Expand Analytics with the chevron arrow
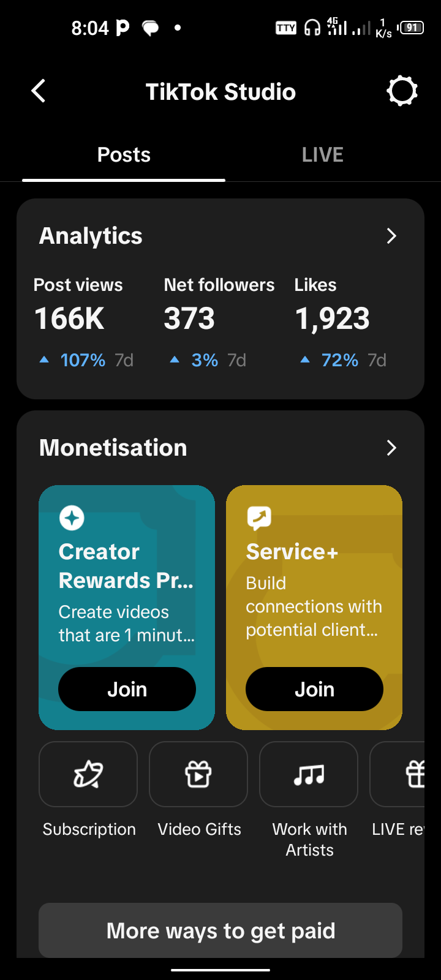 click(x=392, y=236)
